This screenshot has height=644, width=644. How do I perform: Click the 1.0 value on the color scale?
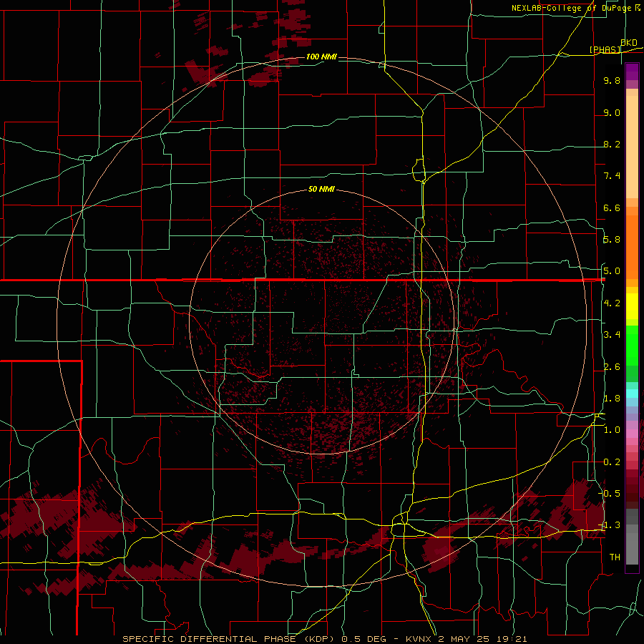(612, 431)
